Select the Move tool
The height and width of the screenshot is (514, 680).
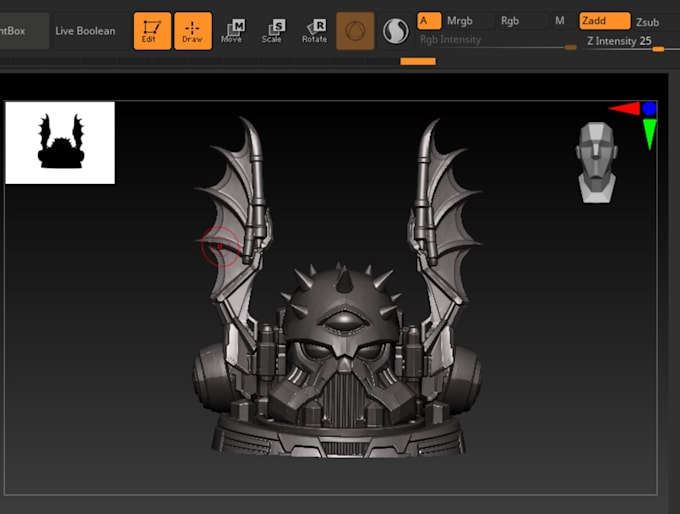click(233, 31)
